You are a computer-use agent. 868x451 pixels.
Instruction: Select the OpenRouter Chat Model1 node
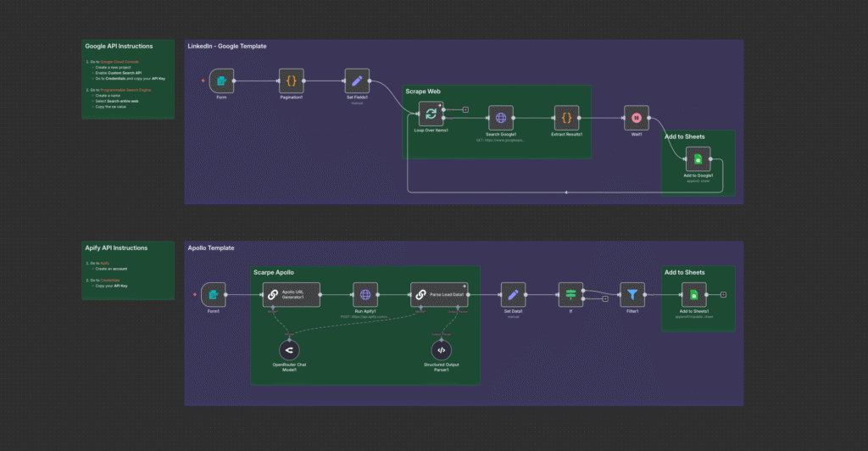pos(290,350)
